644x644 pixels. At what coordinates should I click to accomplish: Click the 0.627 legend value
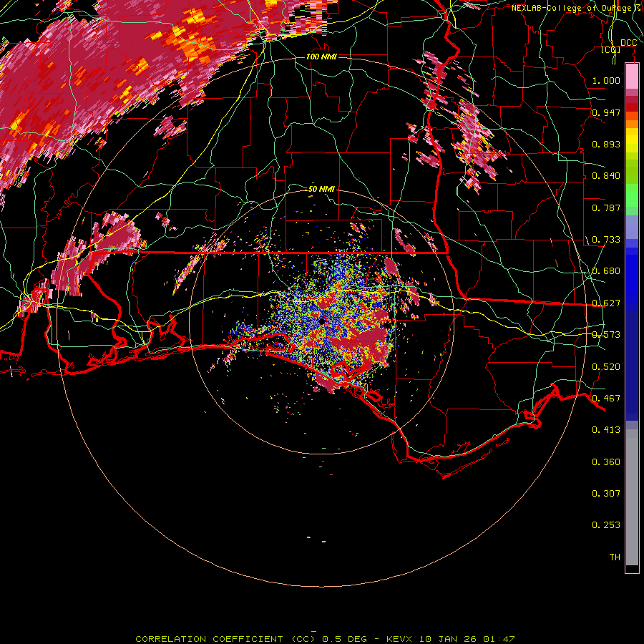[606, 303]
